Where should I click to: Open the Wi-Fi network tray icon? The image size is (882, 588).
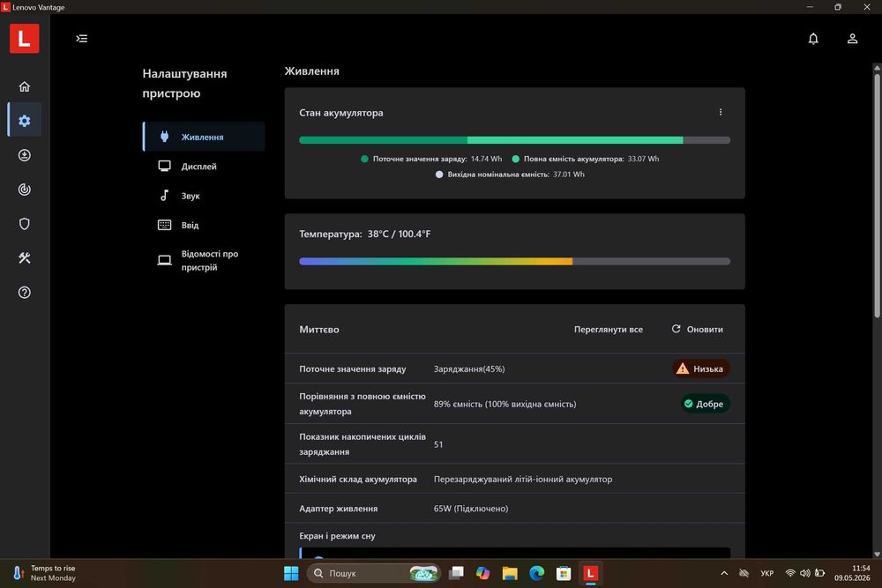[790, 573]
